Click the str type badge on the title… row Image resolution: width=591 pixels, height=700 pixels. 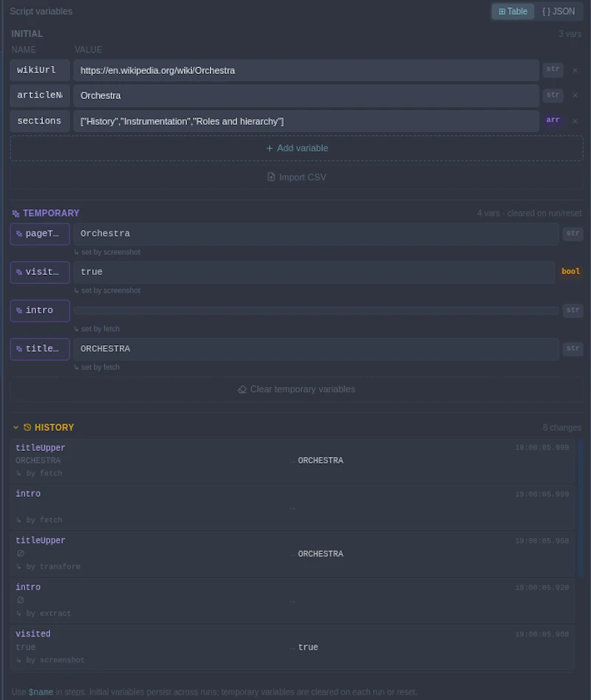(573, 348)
